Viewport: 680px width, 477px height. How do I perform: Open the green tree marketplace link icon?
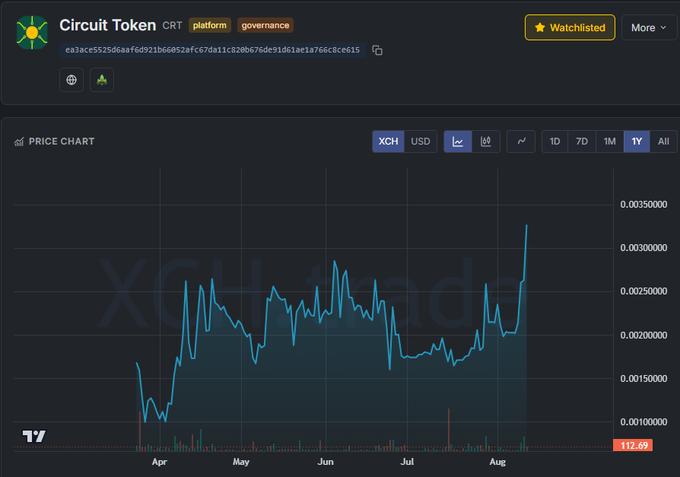coord(102,80)
